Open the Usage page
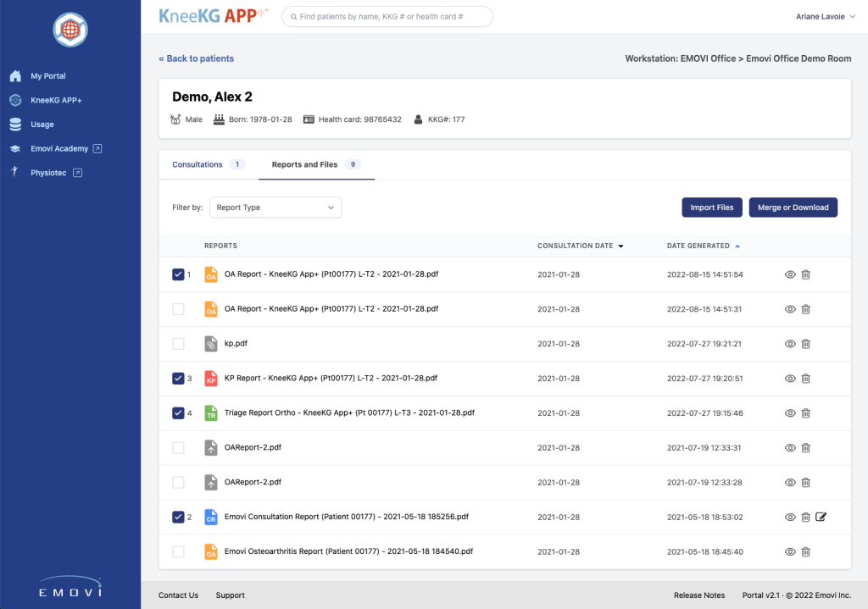 point(42,125)
